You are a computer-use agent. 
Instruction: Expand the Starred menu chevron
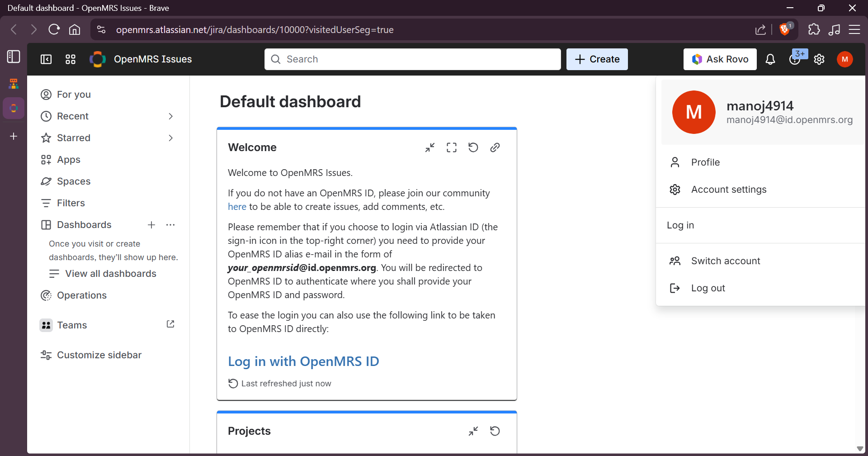[x=170, y=138]
